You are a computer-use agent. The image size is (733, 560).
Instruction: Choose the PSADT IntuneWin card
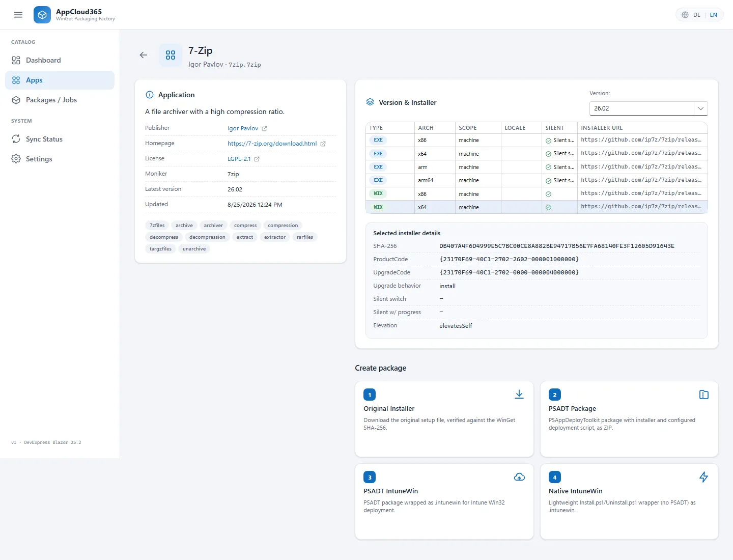pos(444,501)
